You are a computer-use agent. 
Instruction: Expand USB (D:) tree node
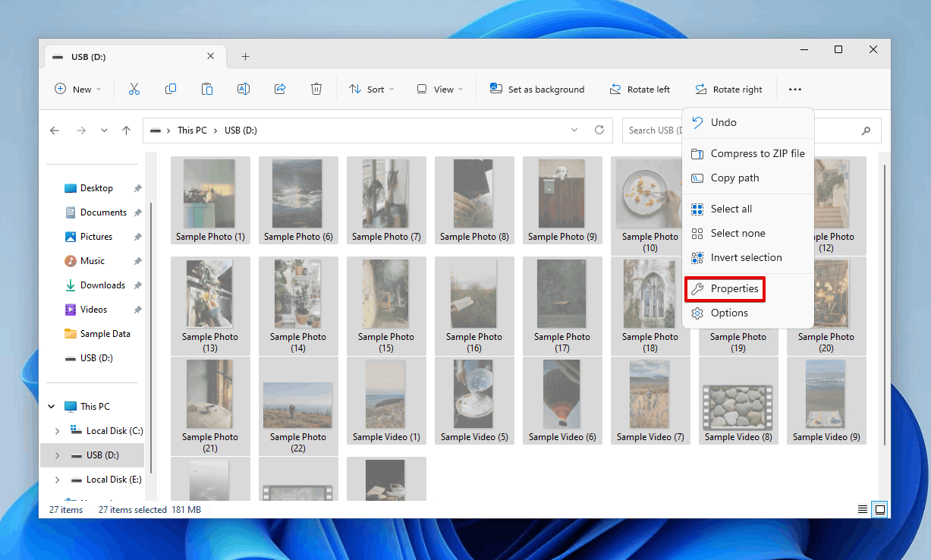(x=57, y=455)
